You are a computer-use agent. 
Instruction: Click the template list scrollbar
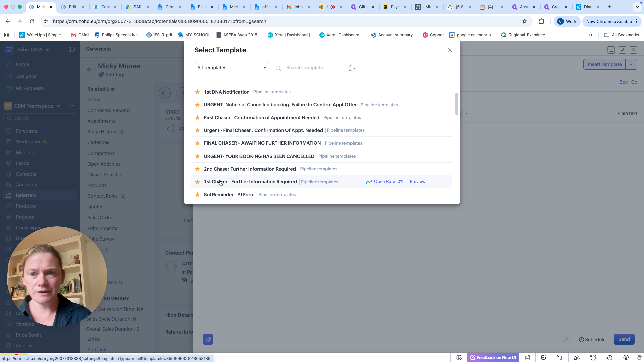457,104
